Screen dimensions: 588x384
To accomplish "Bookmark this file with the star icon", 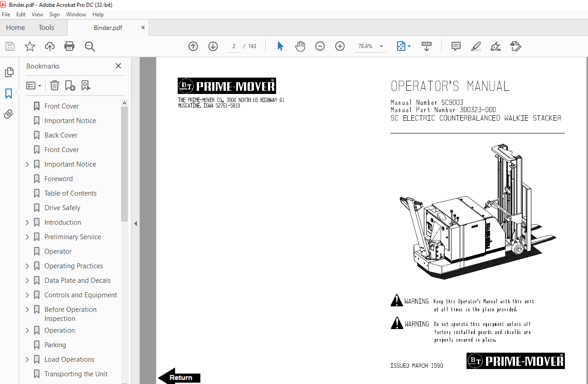I will (x=30, y=46).
